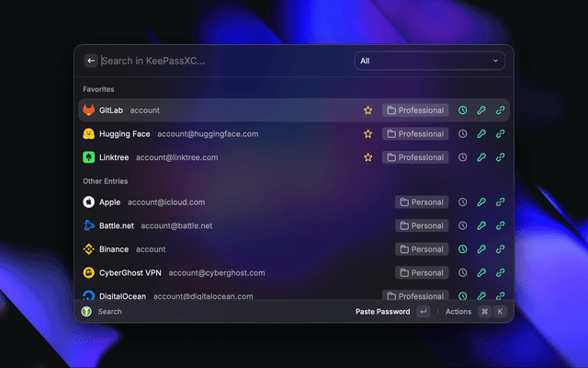Click the KeePassXC icon in the bottom bar
Image resolution: width=588 pixels, height=368 pixels.
[85, 312]
